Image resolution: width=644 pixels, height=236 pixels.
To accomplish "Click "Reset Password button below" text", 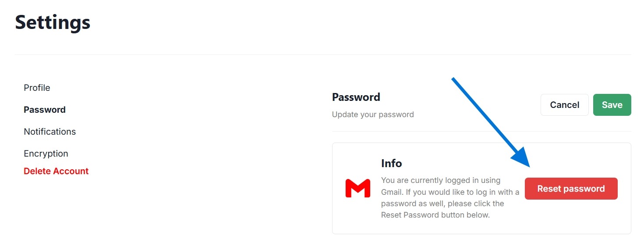I will pos(435,215).
